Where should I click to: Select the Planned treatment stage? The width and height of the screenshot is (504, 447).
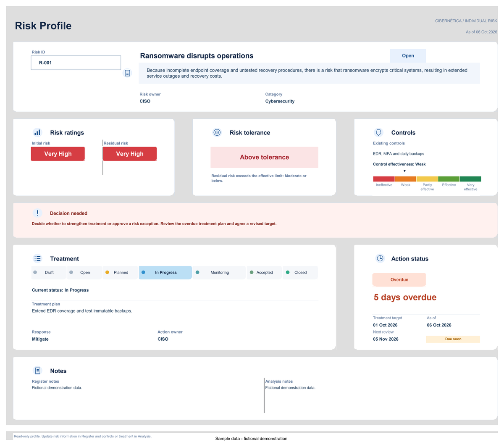point(121,272)
